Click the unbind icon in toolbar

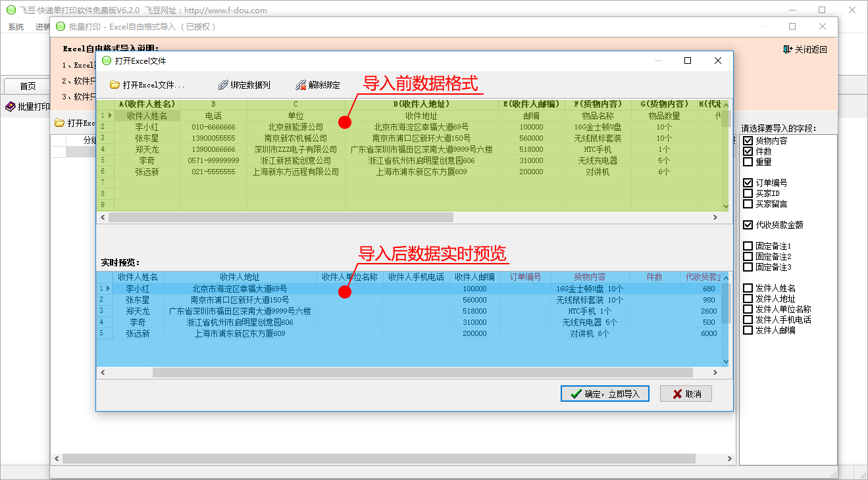tap(301, 85)
